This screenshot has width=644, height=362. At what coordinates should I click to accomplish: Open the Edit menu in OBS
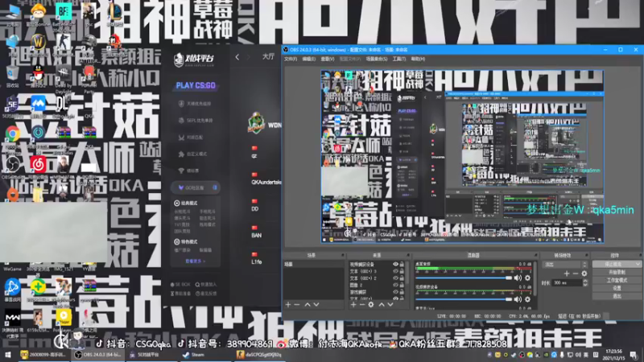click(309, 59)
